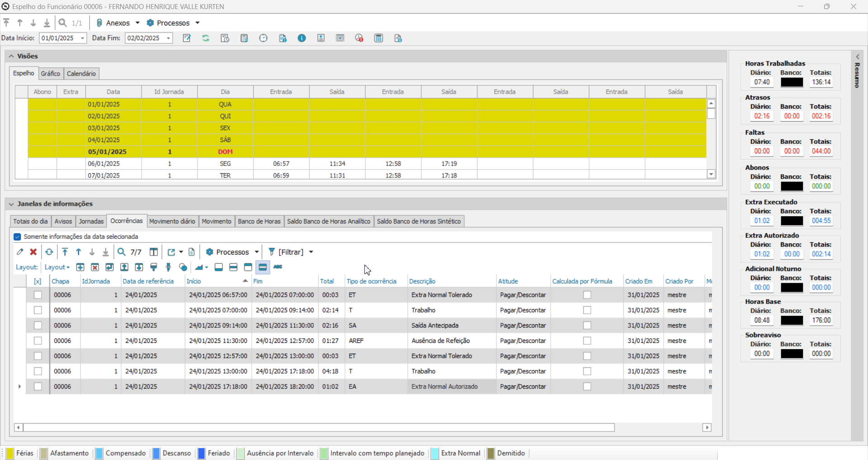Click the paint roller icon in layout toolbar
This screenshot has height=460, width=868.
pos(154,267)
